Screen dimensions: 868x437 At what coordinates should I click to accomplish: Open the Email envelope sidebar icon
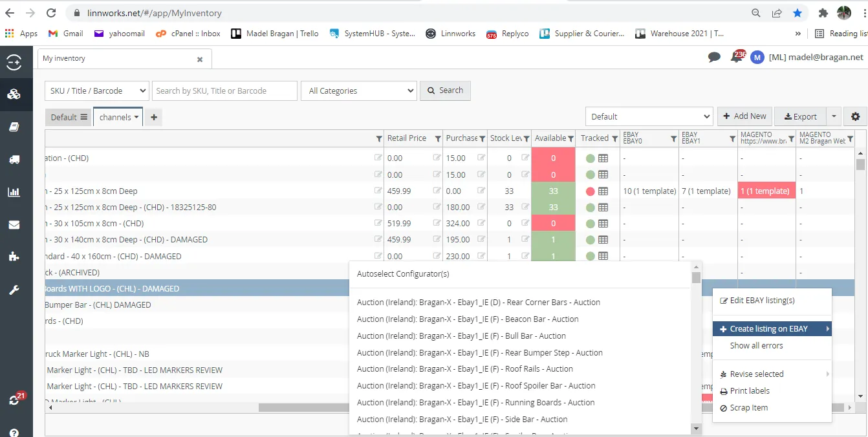click(14, 225)
